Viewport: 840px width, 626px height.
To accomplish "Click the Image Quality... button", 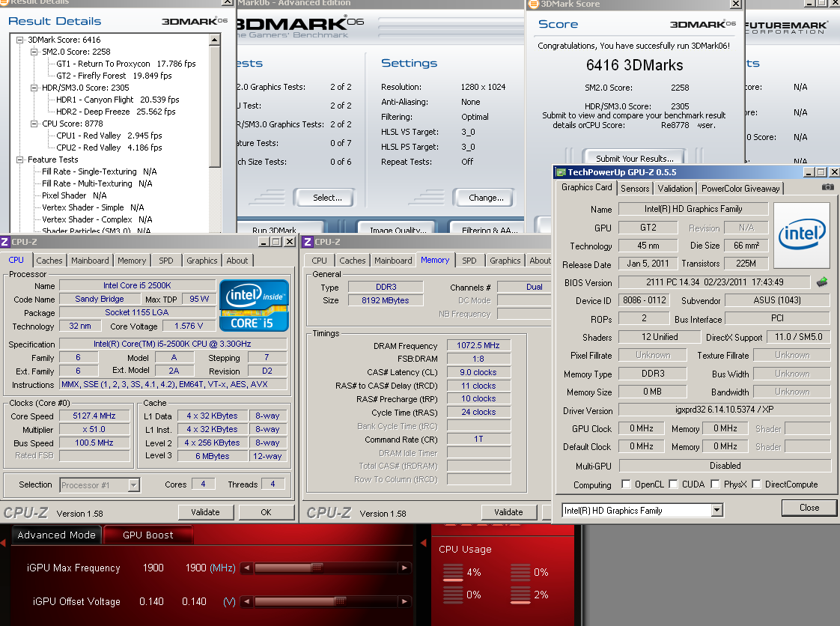I will tap(398, 228).
